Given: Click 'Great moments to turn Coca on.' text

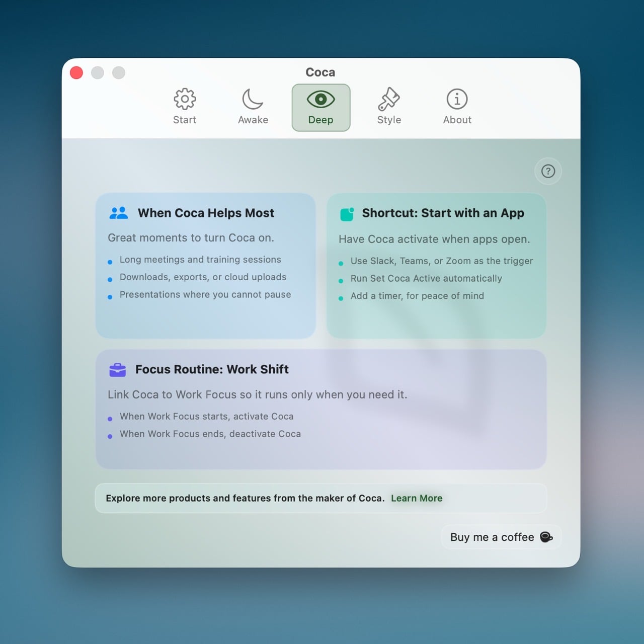Looking at the screenshot, I should pos(191,237).
